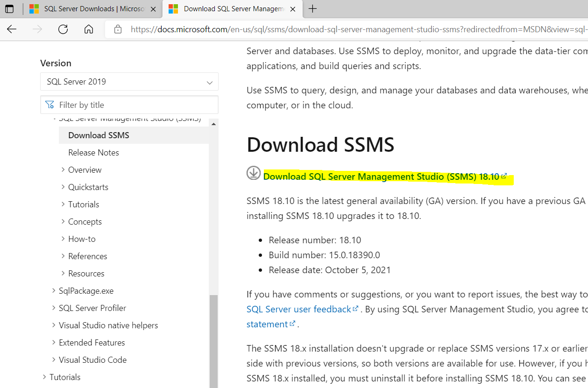Expand the SqlPackage.exe node

coord(54,291)
